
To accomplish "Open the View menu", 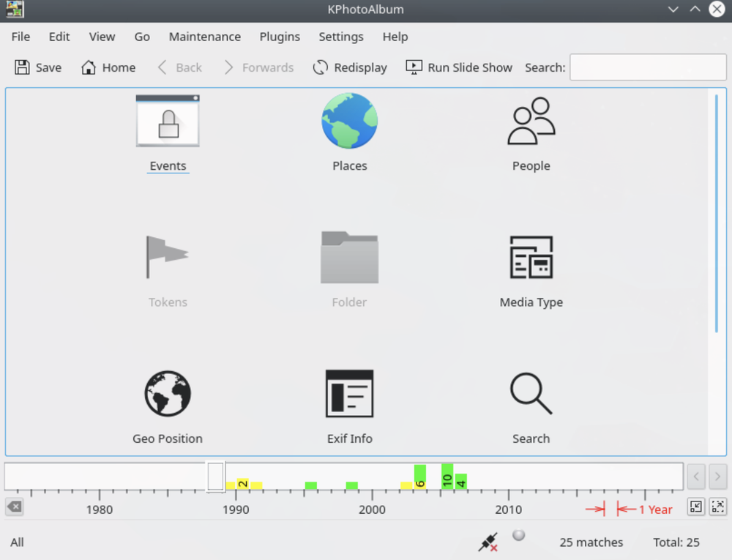I will pyautogui.click(x=102, y=37).
